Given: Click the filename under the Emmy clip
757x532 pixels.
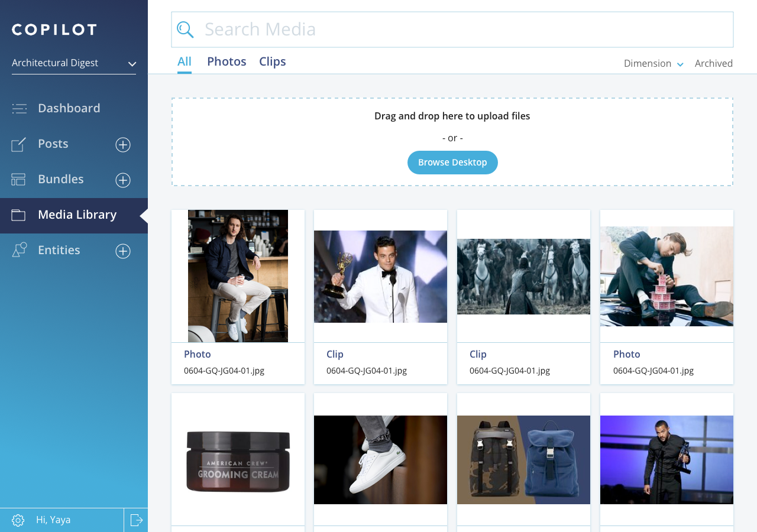Looking at the screenshot, I should [367, 371].
